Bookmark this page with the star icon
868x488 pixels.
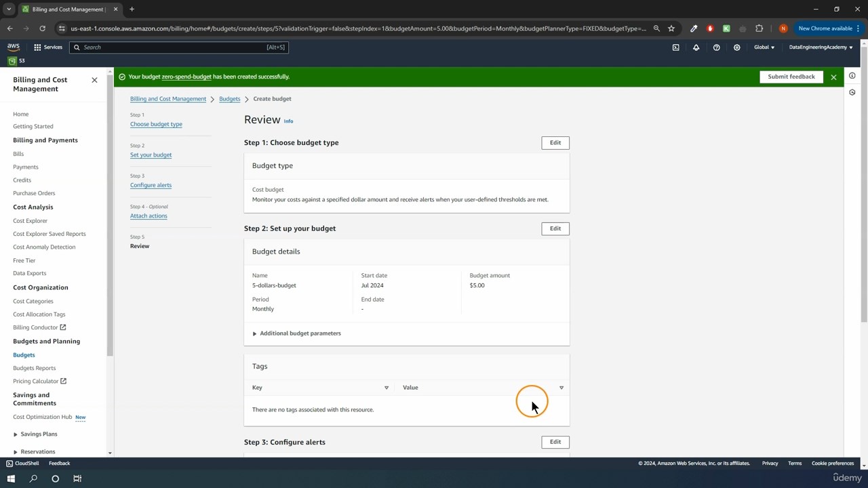coord(671,28)
